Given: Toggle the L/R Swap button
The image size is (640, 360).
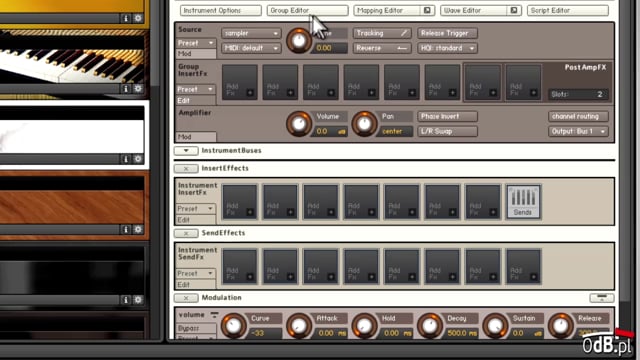Looking at the screenshot, I should (447, 131).
